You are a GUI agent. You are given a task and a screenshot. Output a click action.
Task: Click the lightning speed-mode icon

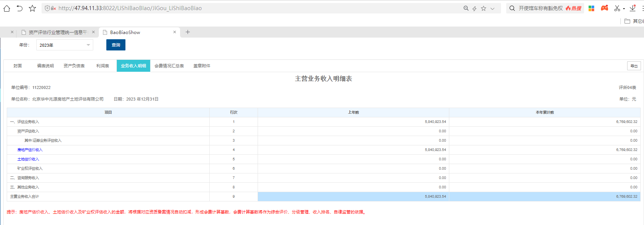coord(474,8)
